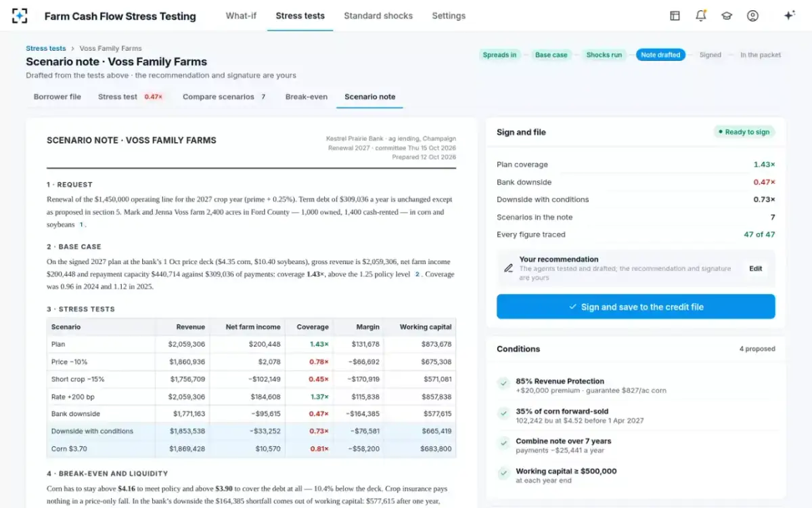Open the Standard shocks tab
The width and height of the screenshot is (812, 508).
(378, 16)
